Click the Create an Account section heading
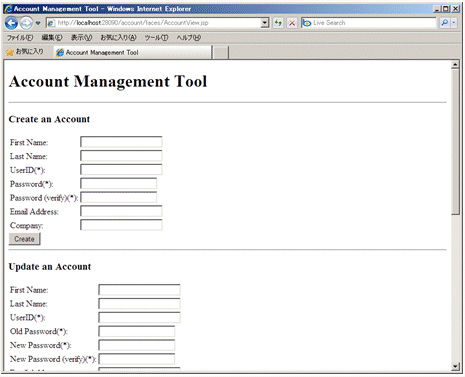 tap(49, 119)
